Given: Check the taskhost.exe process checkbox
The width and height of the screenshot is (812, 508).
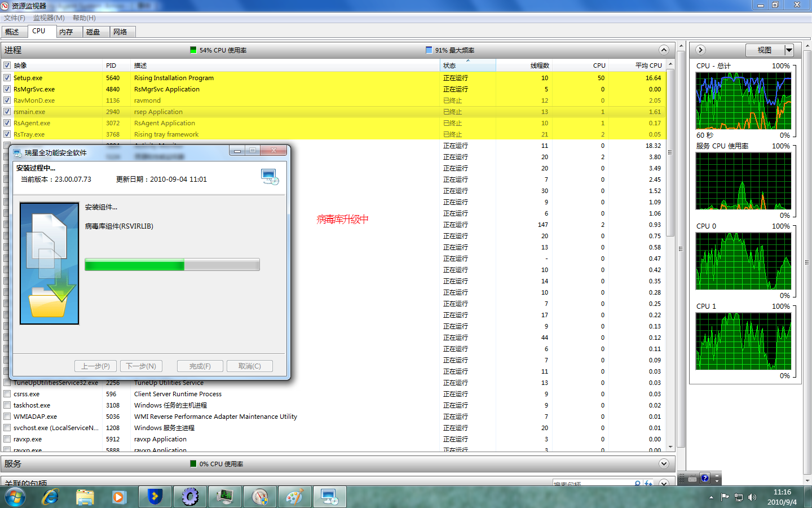Looking at the screenshot, I should (x=7, y=405).
